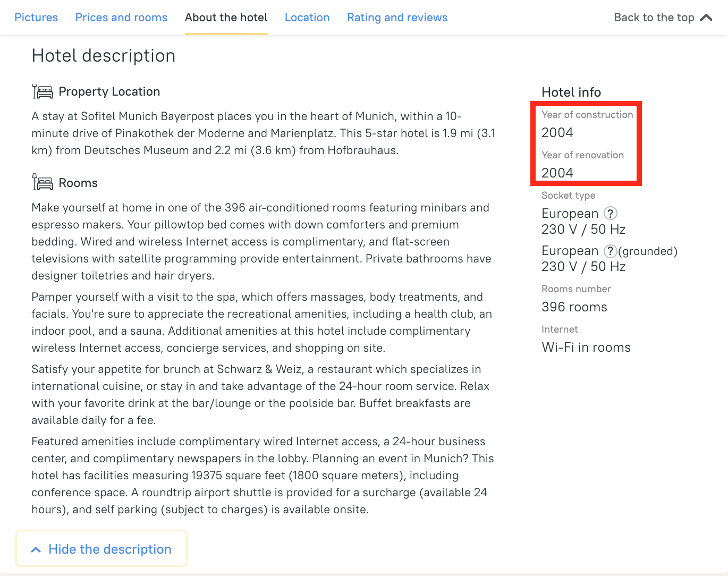Click paragraph starting 'Make yourself at home'
This screenshot has height=576, width=728.
click(x=261, y=241)
